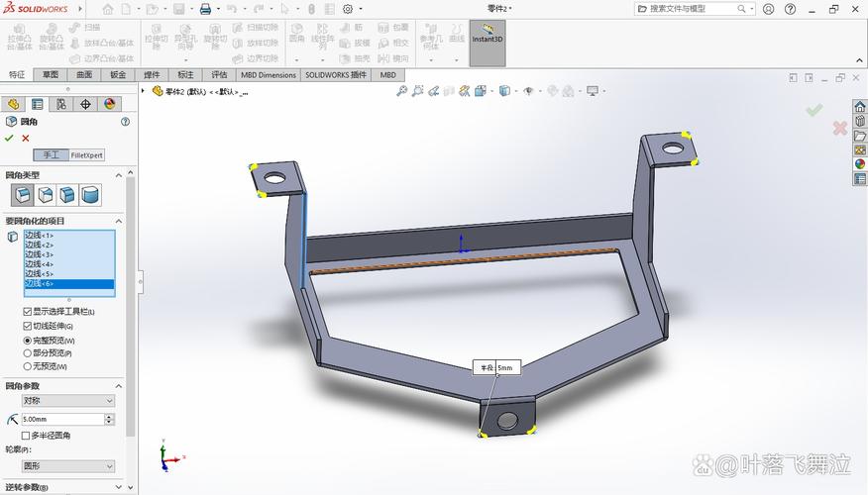The image size is (868, 495).
Task: Switch to the 草图 ribbon tab
Action: [50, 75]
